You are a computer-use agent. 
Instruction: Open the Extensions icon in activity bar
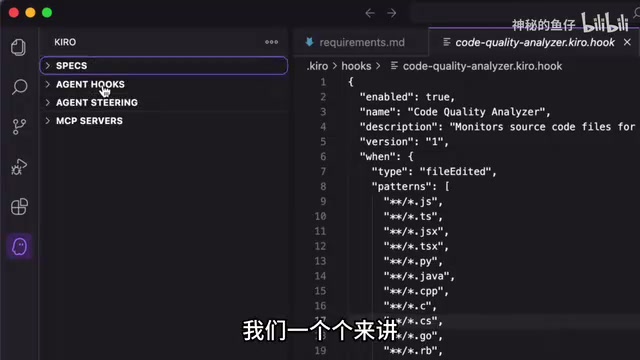(x=19, y=207)
